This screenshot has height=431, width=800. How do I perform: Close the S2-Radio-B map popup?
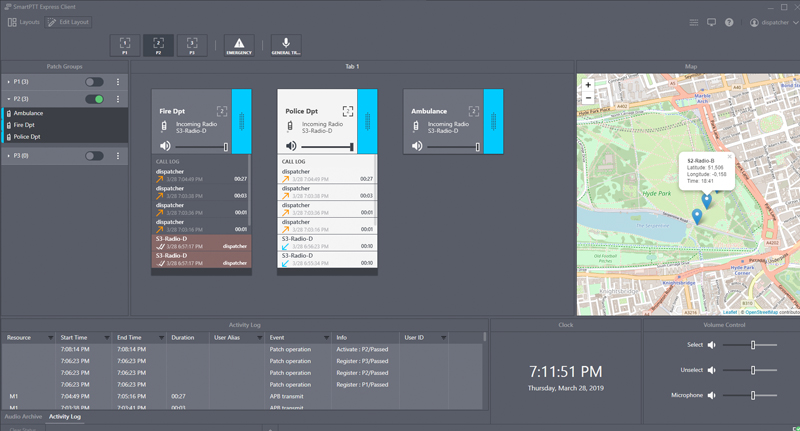(729, 157)
